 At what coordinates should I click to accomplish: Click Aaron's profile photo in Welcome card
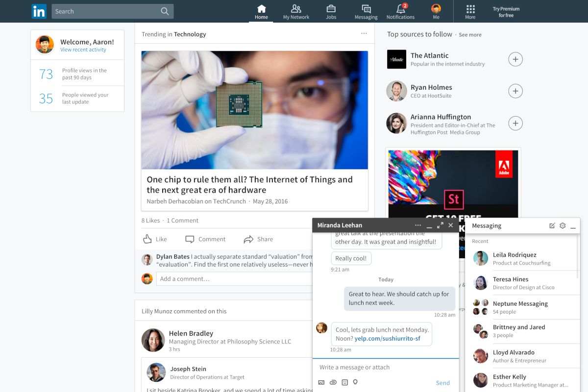point(45,45)
